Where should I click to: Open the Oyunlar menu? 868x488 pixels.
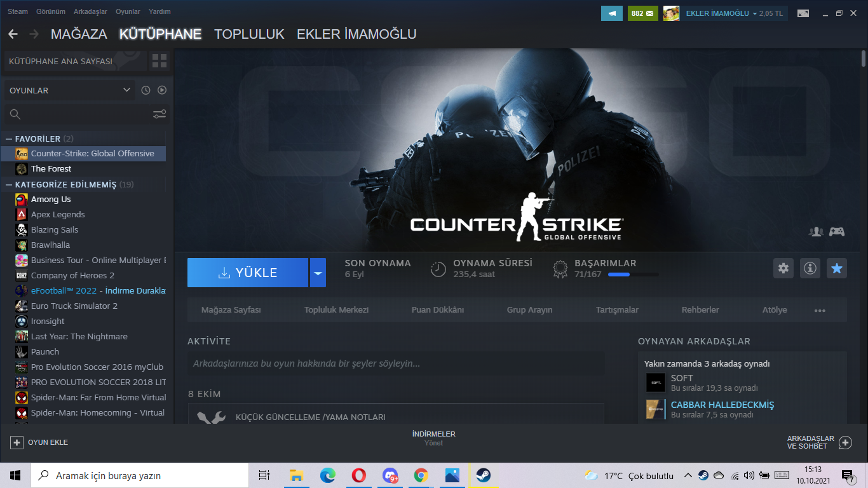point(128,11)
